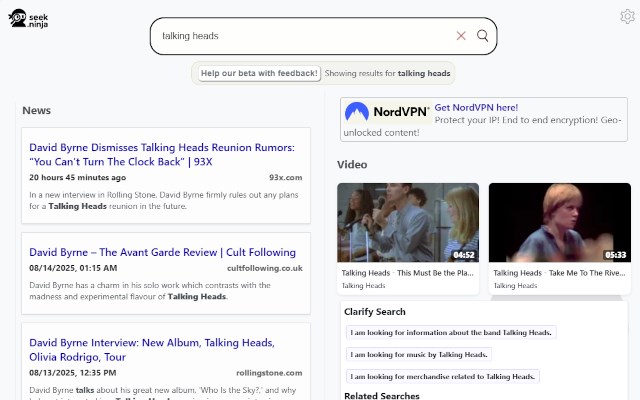Screen dimensions: 640x400
Task: Play This Must Be the Place video thumbnail
Action: pos(408,222)
